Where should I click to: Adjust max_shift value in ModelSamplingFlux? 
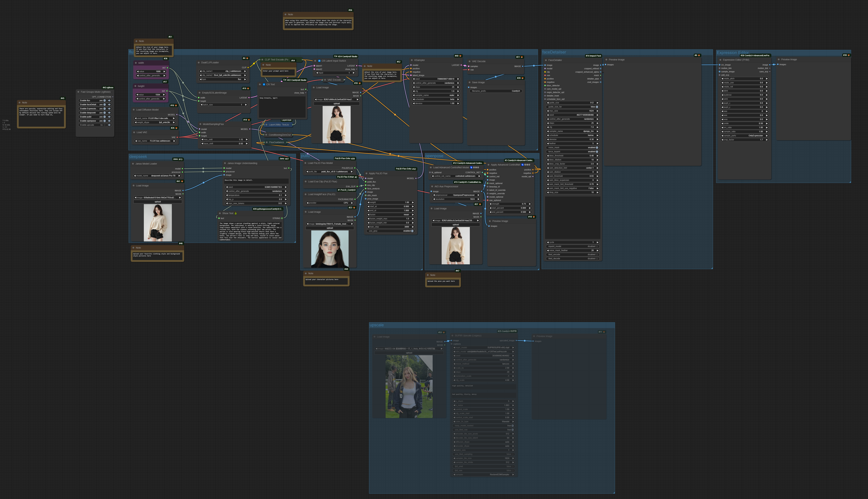pyautogui.click(x=224, y=140)
